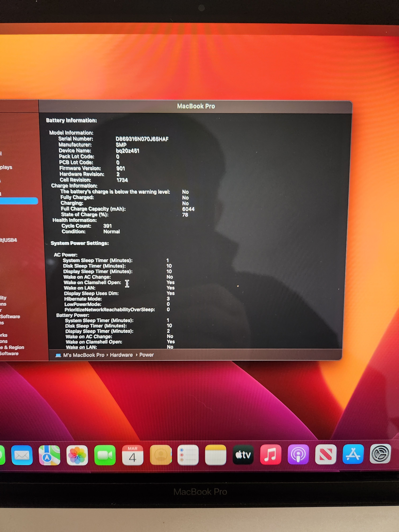Screen dimensions: 399x532
Task: Click Power in the path bar
Action: [146, 355]
